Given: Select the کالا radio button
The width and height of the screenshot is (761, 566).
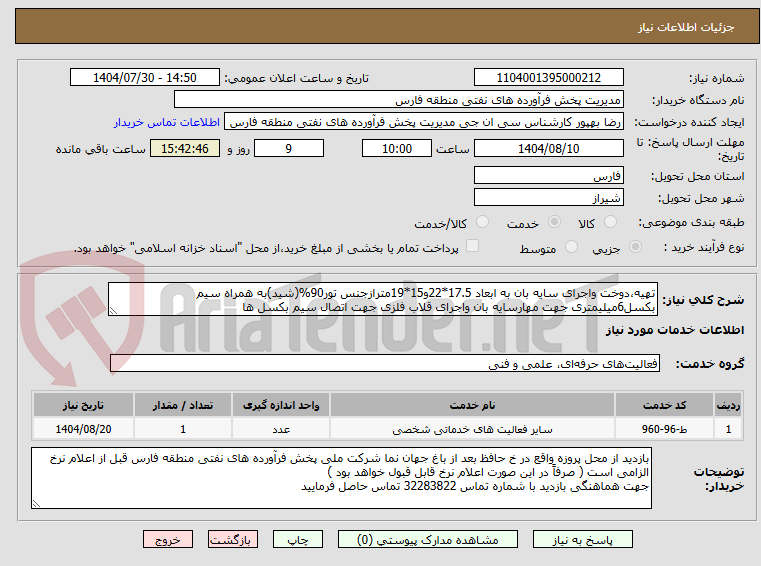Looking at the screenshot, I should pyautogui.click(x=610, y=222).
